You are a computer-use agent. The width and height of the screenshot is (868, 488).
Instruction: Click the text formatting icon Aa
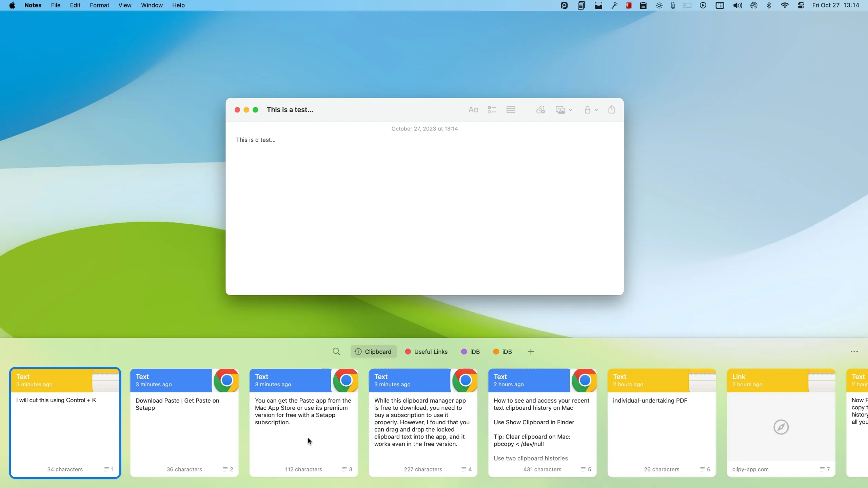(x=473, y=110)
